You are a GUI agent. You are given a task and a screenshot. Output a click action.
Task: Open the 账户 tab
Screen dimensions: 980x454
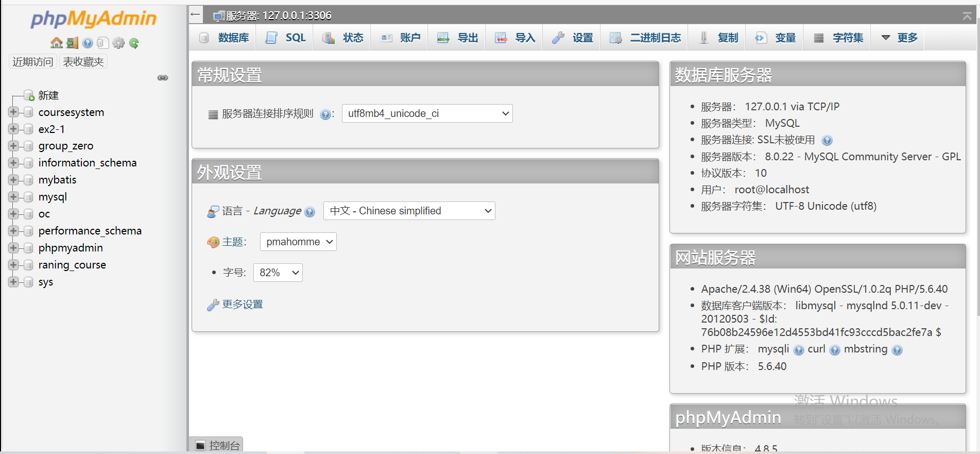[400, 38]
